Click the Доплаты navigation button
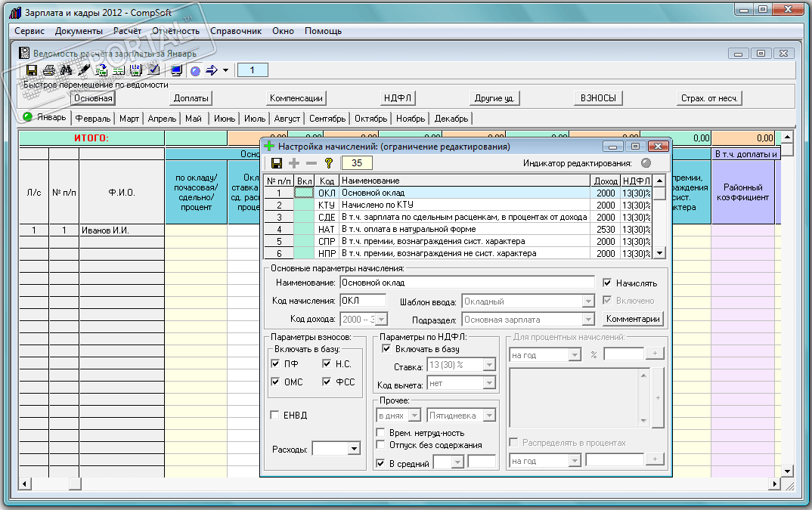The width and height of the screenshot is (812, 510). tap(191, 98)
